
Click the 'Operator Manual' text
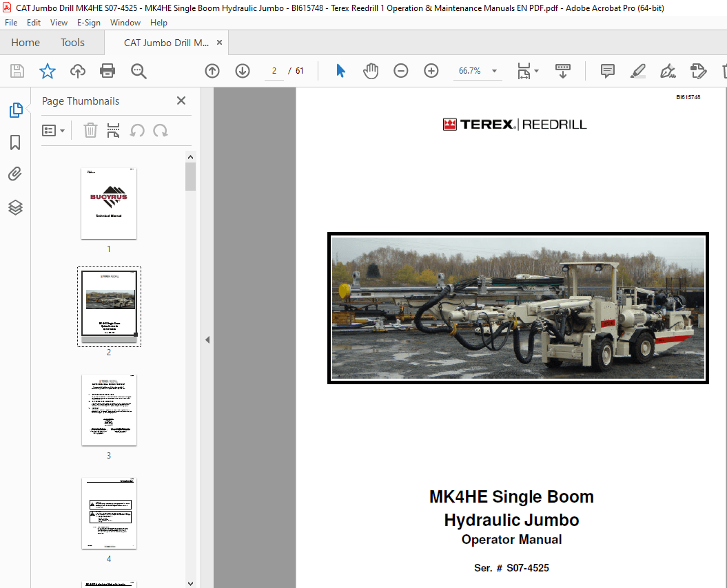click(511, 540)
